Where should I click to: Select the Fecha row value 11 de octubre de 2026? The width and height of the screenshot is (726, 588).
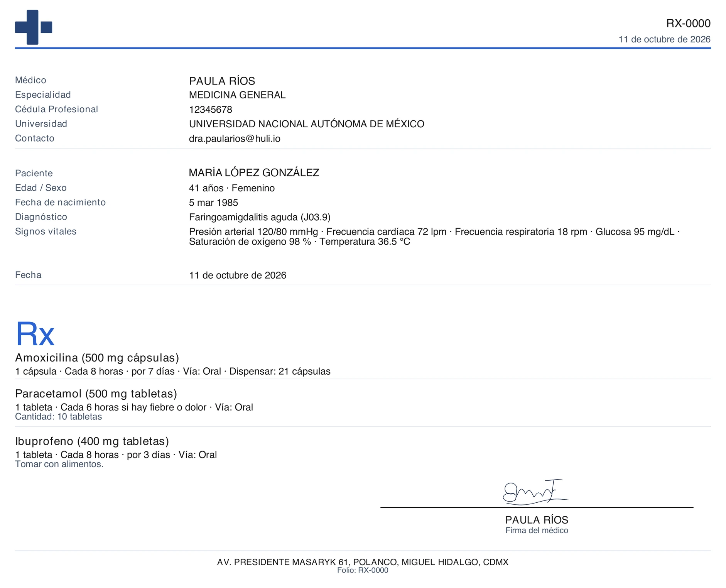tap(238, 275)
